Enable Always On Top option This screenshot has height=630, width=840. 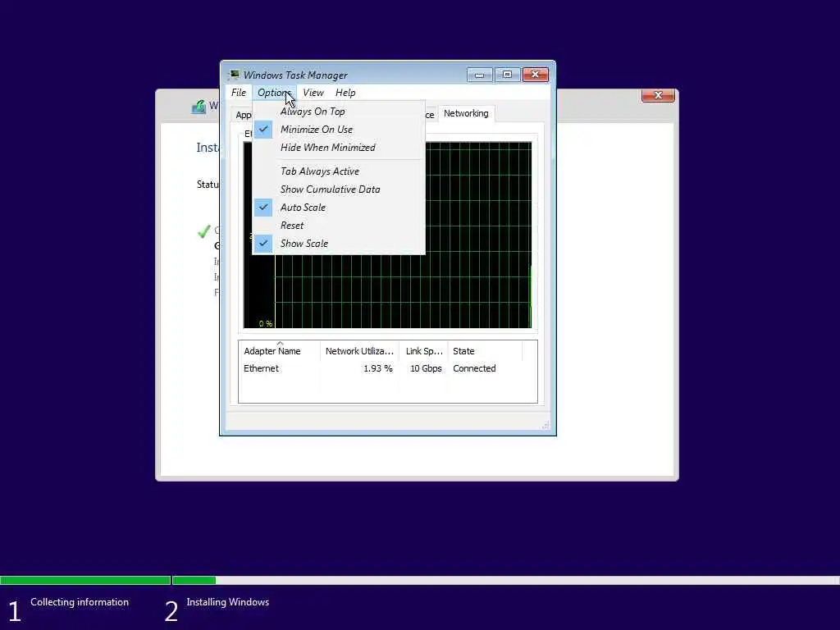[x=339, y=112]
